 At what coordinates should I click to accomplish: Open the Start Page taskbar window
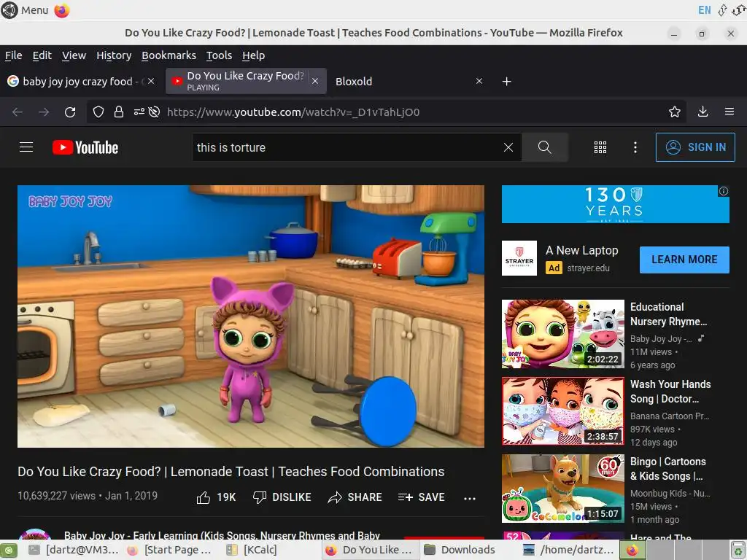171,550
